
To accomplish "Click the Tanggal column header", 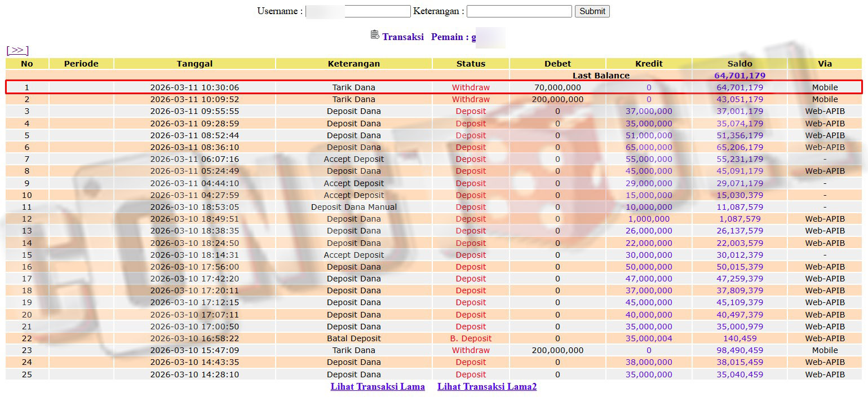I will (194, 64).
